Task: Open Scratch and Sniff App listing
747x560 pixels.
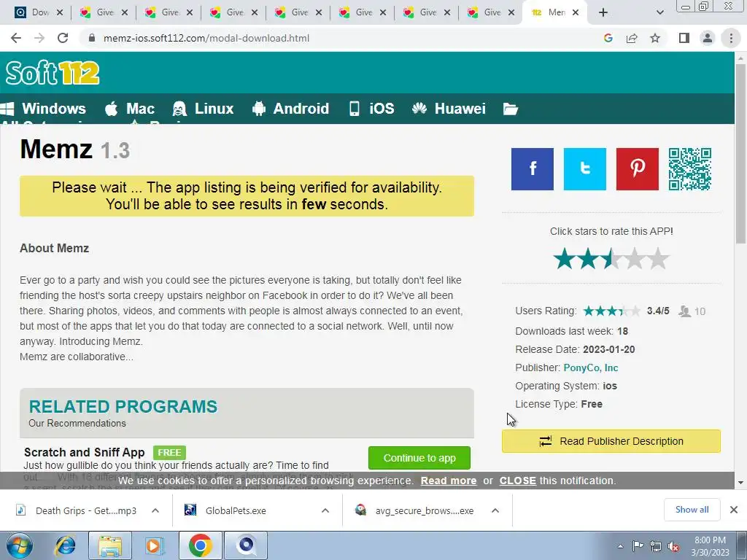Action: click(85, 452)
